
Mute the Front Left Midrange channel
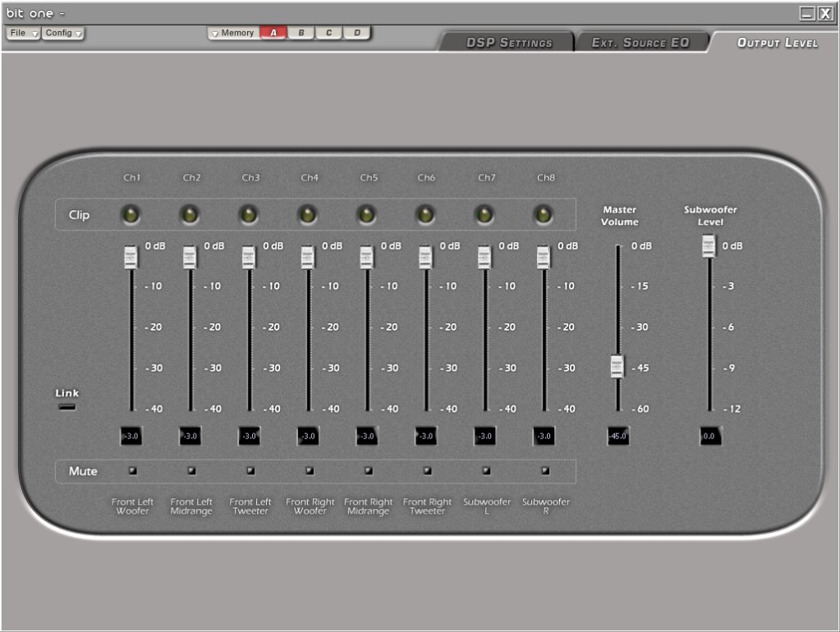click(192, 471)
